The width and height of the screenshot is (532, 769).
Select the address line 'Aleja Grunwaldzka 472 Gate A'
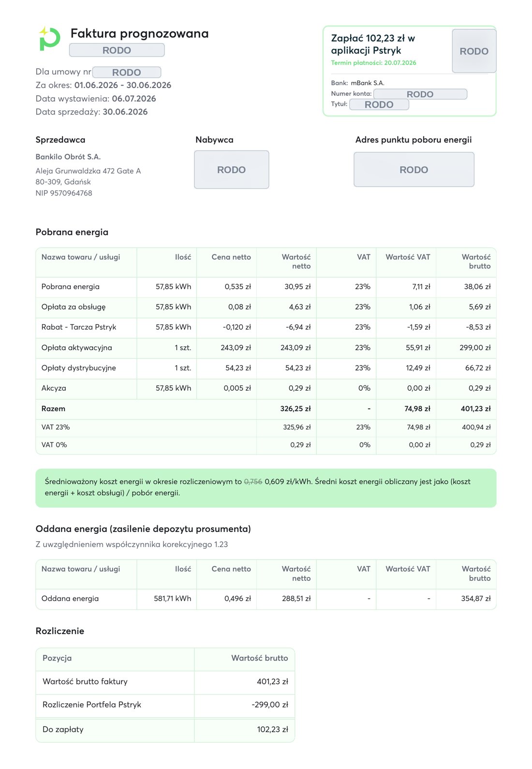tap(88, 171)
